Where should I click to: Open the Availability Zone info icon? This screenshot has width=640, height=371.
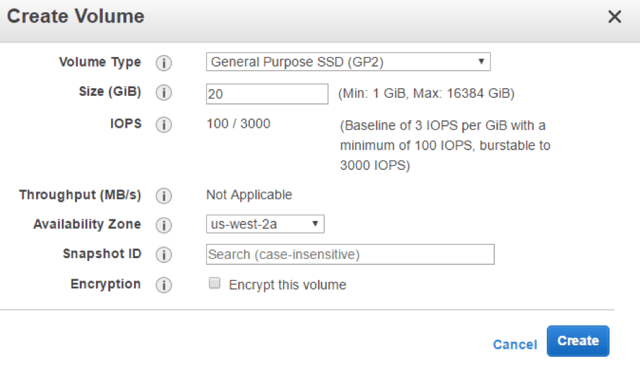[164, 225]
